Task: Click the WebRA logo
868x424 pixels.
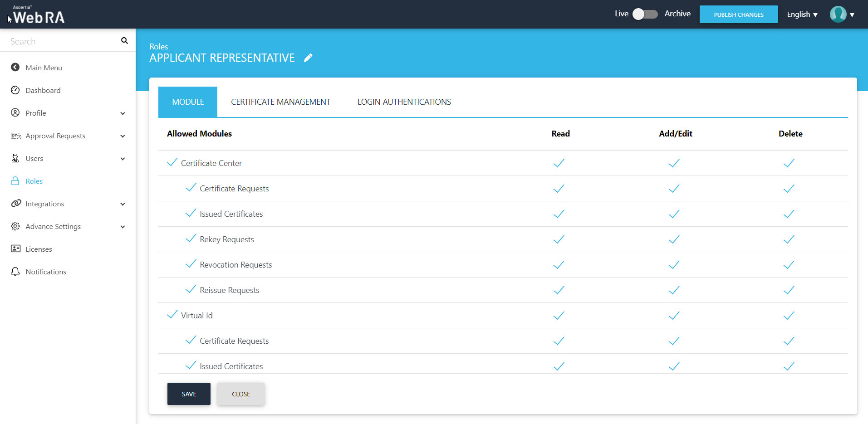Action: (x=39, y=15)
